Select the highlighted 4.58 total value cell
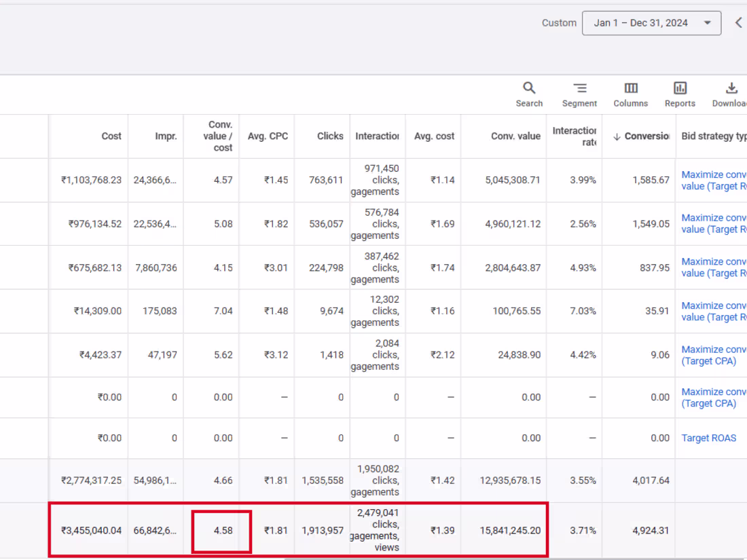Viewport: 747px width, 560px height. click(x=221, y=530)
